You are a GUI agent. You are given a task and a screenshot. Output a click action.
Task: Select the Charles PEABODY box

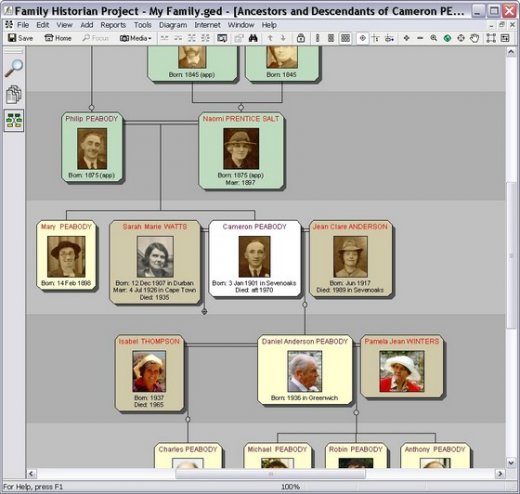click(x=188, y=455)
